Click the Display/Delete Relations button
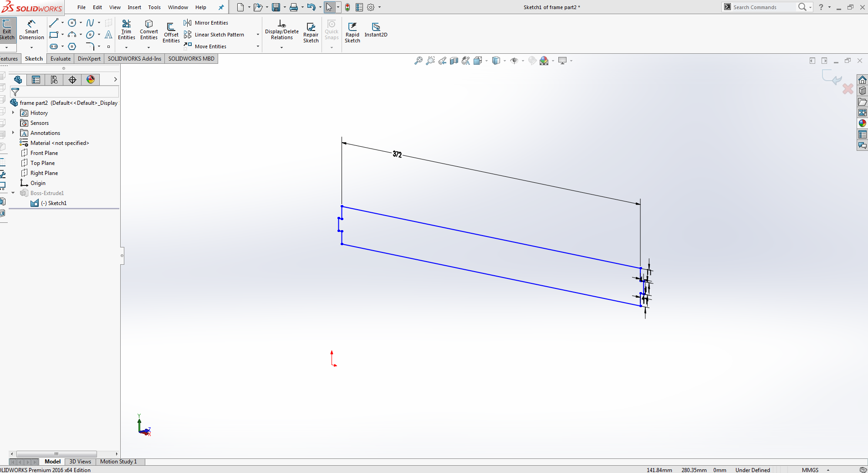This screenshot has height=473, width=868. (282, 30)
